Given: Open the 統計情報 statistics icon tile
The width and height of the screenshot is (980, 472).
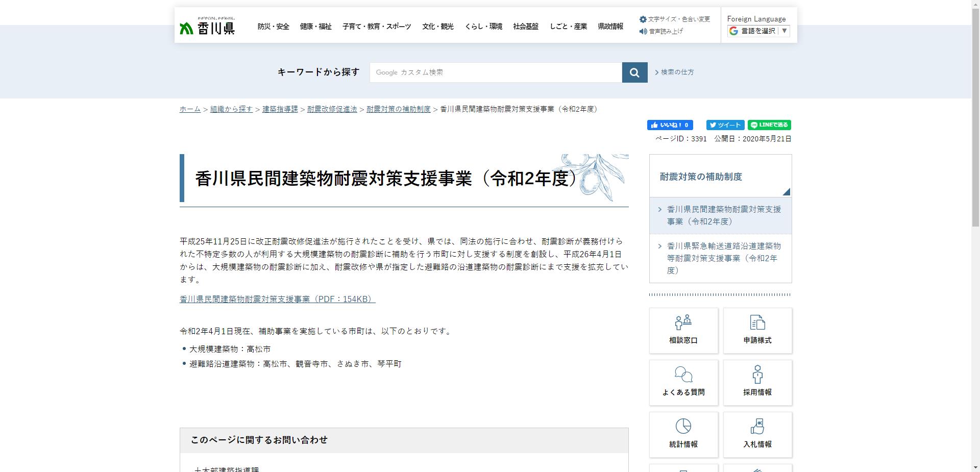Looking at the screenshot, I should click(x=683, y=435).
